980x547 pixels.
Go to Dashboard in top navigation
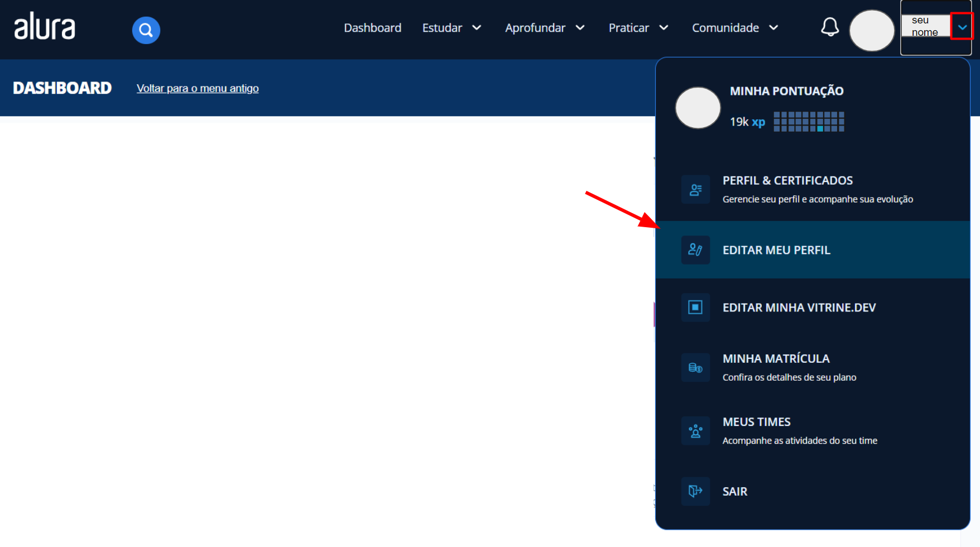[x=372, y=28]
